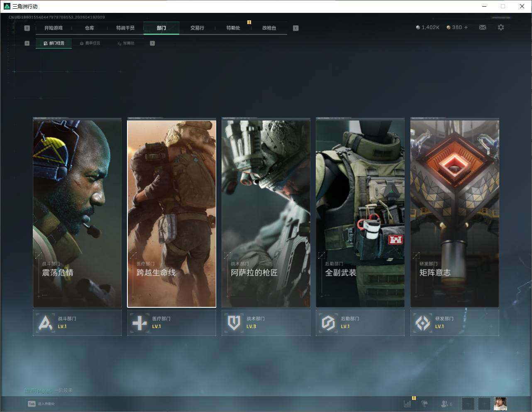This screenshot has height=412, width=532.
Task: Click the first empty squad slot plus
Action: [468, 403]
